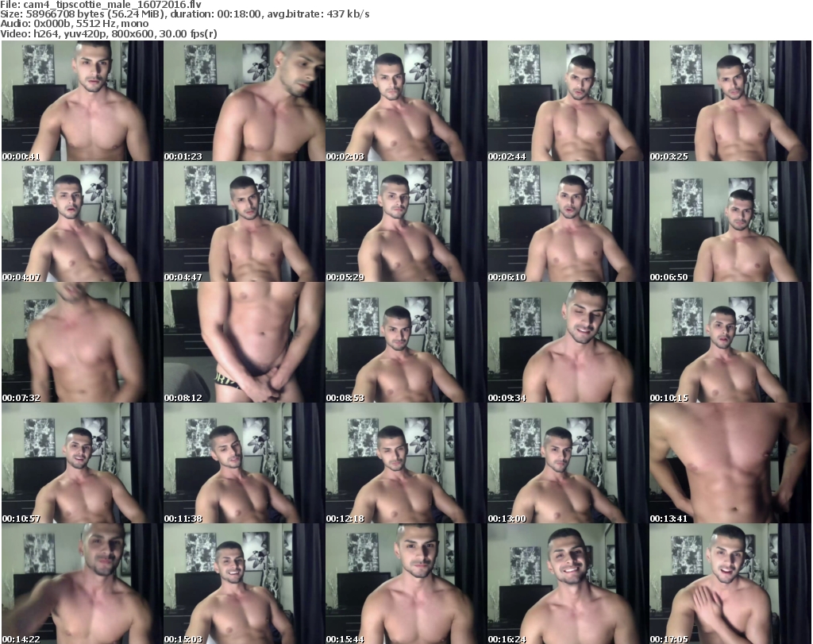Select the frame at 00:06:10
Image resolution: width=813 pixels, height=644 pixels.
pos(568,222)
